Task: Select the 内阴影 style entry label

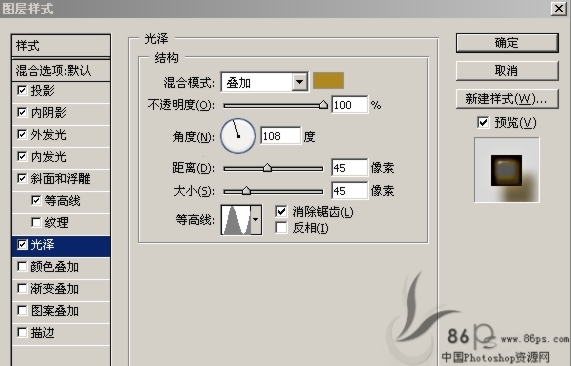Action: point(48,113)
